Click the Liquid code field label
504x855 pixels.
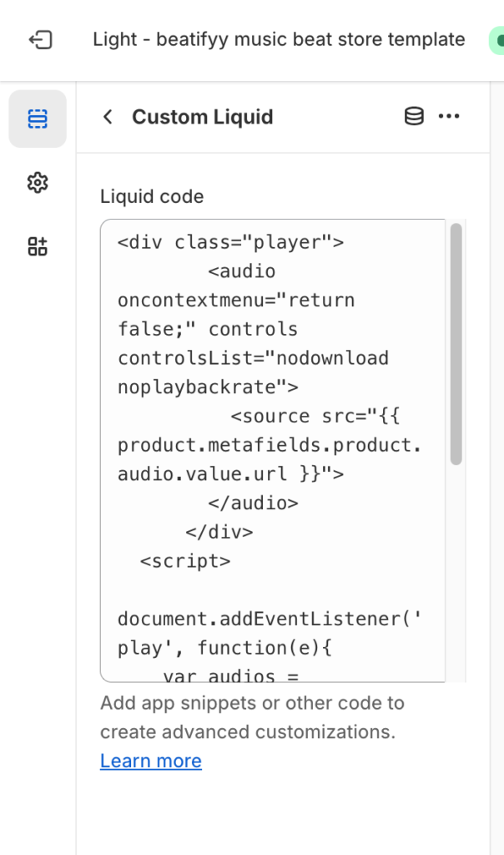tap(151, 196)
